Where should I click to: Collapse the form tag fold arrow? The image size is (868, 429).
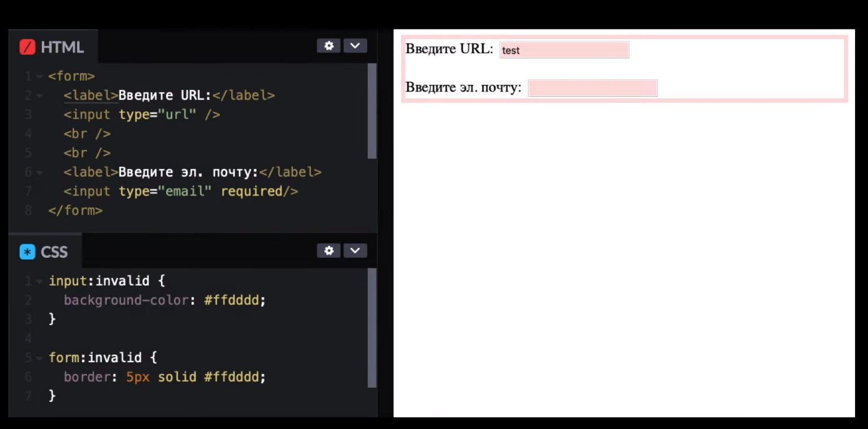click(40, 76)
